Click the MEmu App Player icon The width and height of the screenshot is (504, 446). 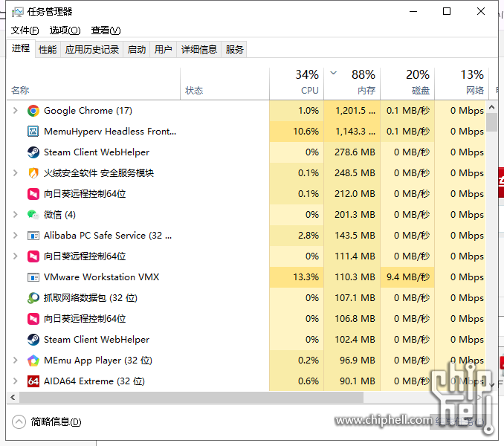(x=33, y=361)
